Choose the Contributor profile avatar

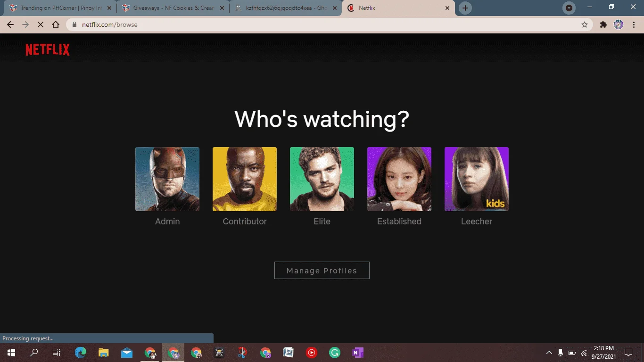245,179
